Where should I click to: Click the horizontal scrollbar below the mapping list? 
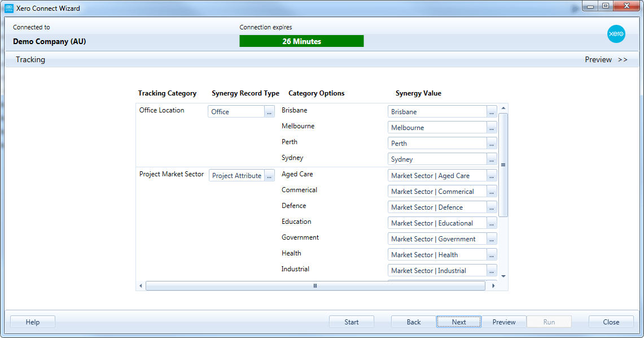315,285
